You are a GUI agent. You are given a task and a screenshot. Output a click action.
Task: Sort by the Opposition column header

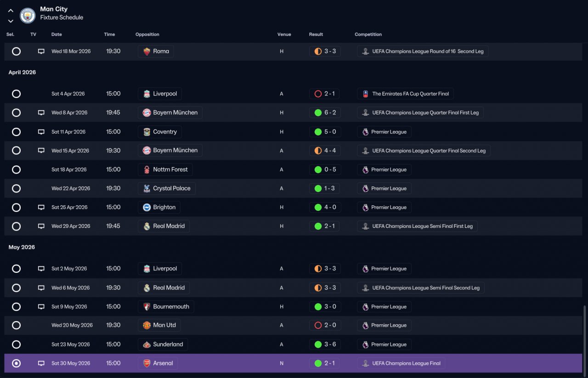[147, 34]
